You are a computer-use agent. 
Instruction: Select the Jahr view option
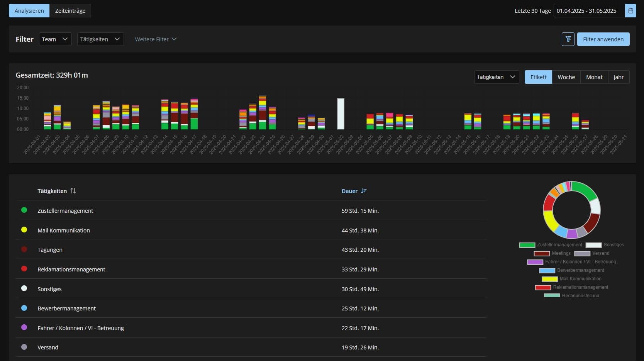click(x=619, y=77)
